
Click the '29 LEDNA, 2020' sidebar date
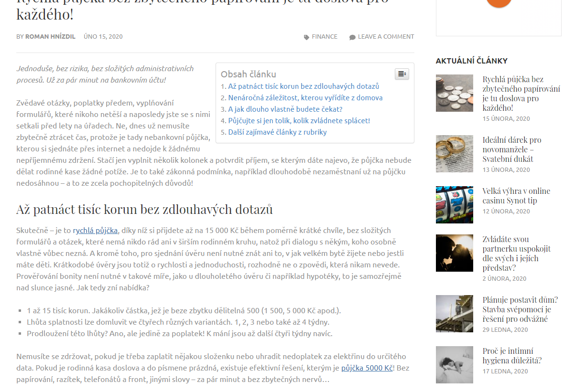click(505, 330)
